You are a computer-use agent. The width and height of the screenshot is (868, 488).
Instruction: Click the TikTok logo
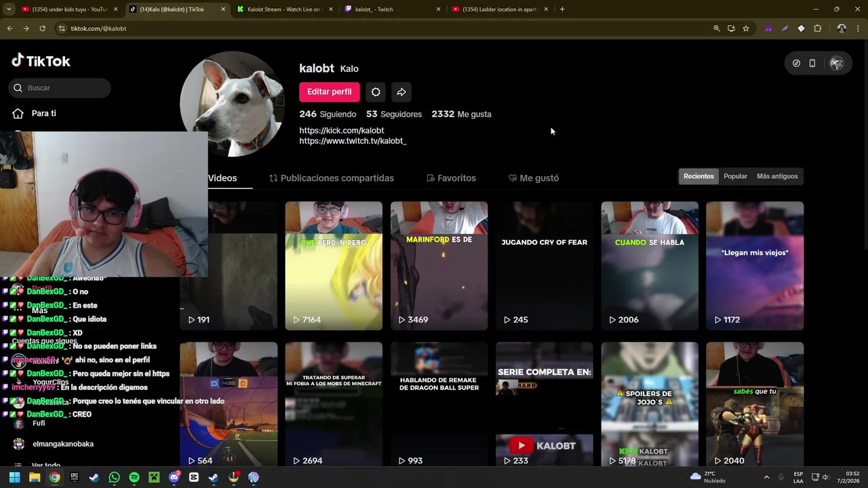[x=41, y=61]
